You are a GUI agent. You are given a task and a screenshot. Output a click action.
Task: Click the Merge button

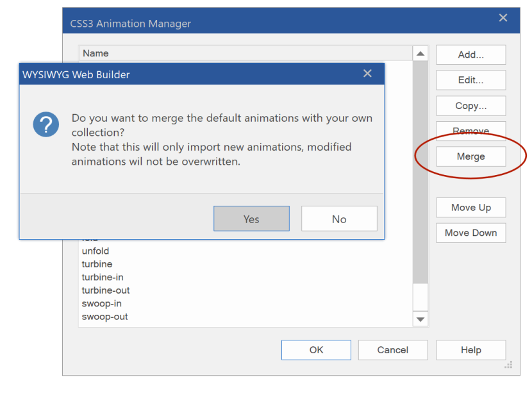[471, 156]
